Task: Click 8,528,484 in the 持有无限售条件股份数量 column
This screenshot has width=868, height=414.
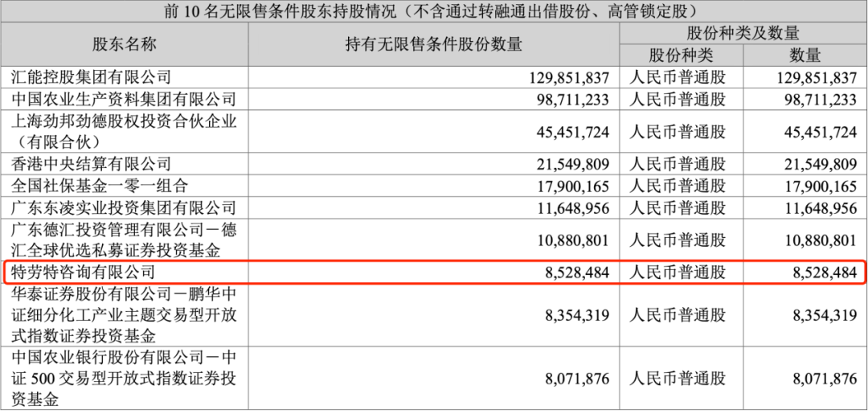Action: coord(578,273)
